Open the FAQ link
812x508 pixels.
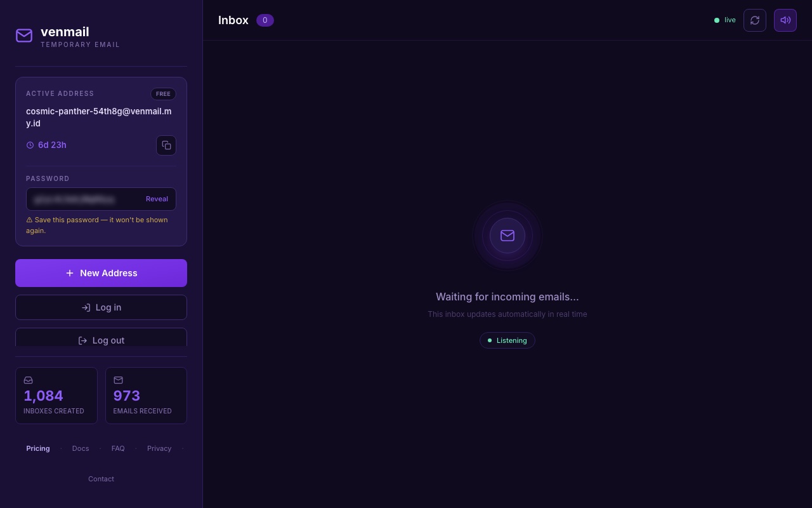point(118,448)
